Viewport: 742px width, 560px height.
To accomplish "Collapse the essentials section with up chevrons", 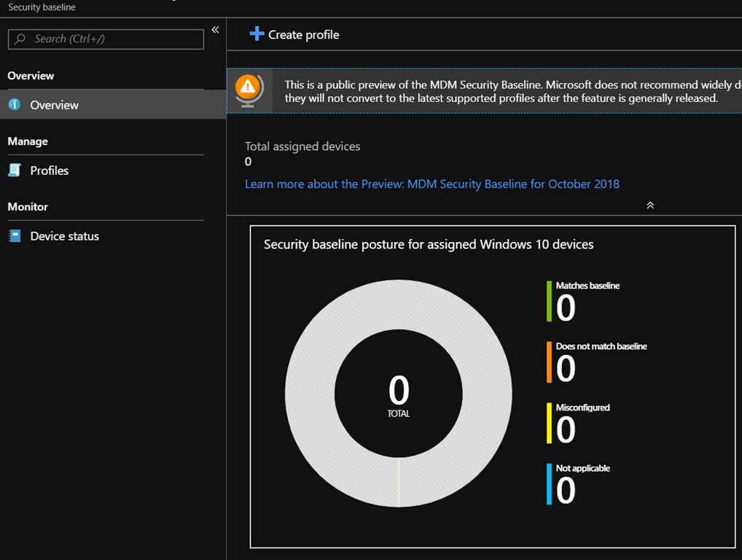I will click(x=650, y=206).
